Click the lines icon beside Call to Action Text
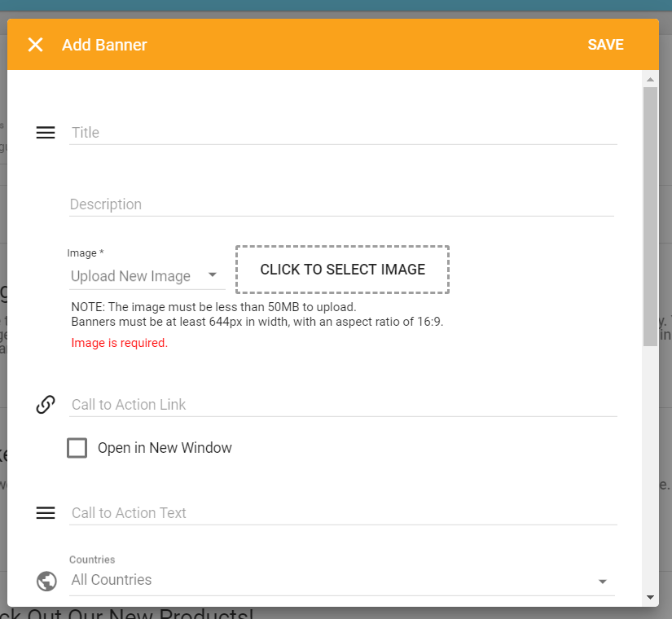 [46, 513]
